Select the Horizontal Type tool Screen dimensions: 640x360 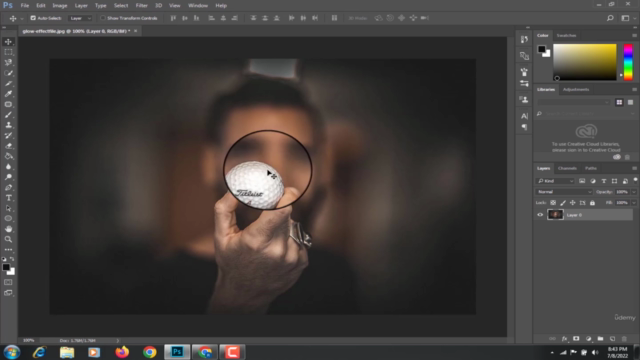(x=8, y=198)
